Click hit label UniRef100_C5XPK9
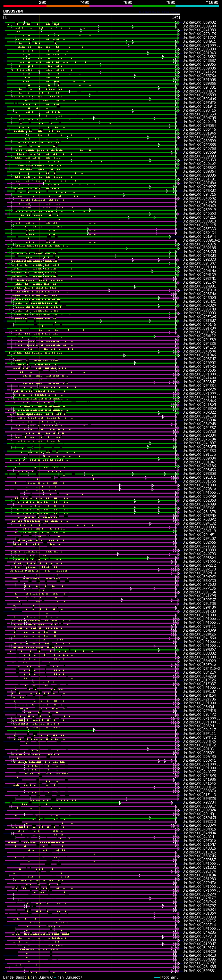 199,496
